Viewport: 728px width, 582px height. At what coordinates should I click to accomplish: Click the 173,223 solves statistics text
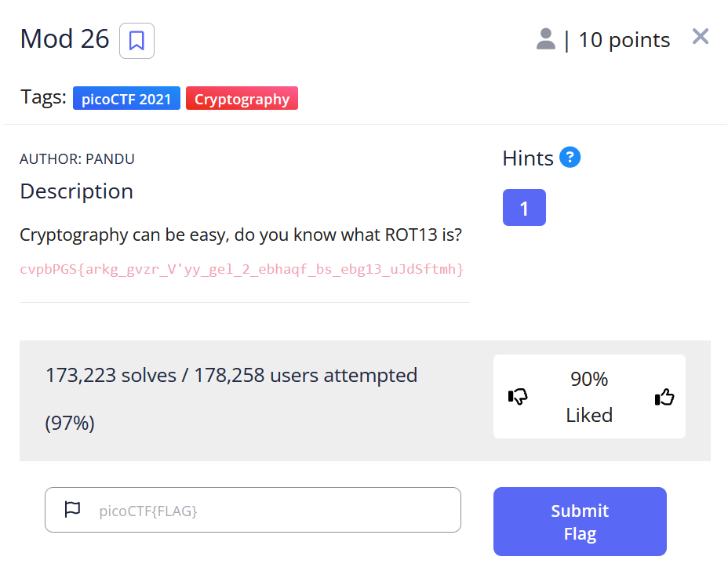pos(231,376)
